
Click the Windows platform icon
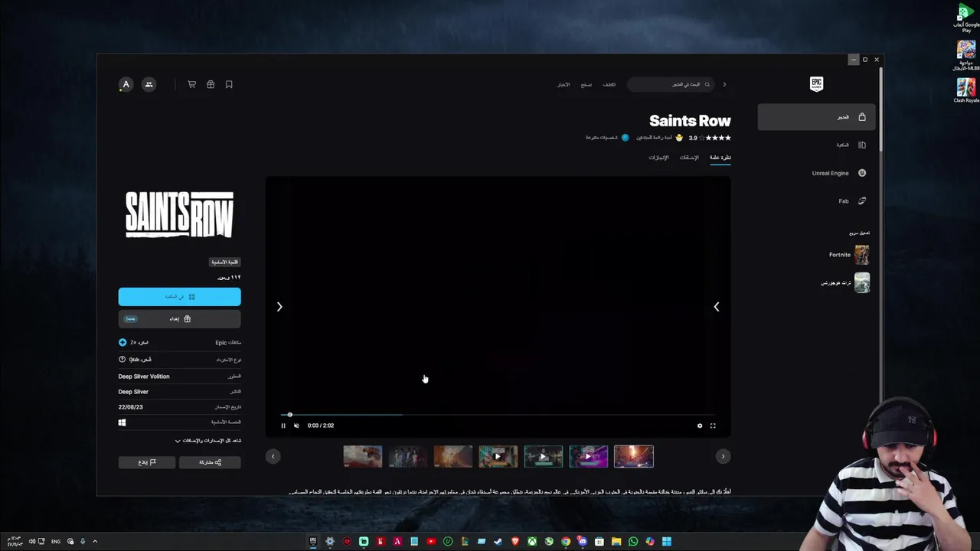point(122,422)
